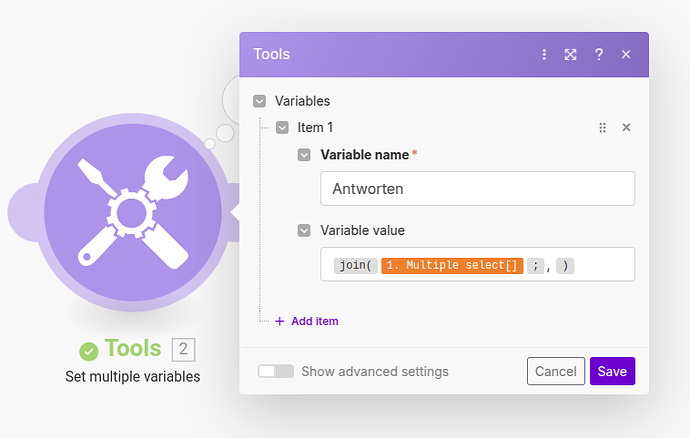The image size is (690, 438).
Task: Toggle Show advanced settings switch
Action: click(276, 371)
